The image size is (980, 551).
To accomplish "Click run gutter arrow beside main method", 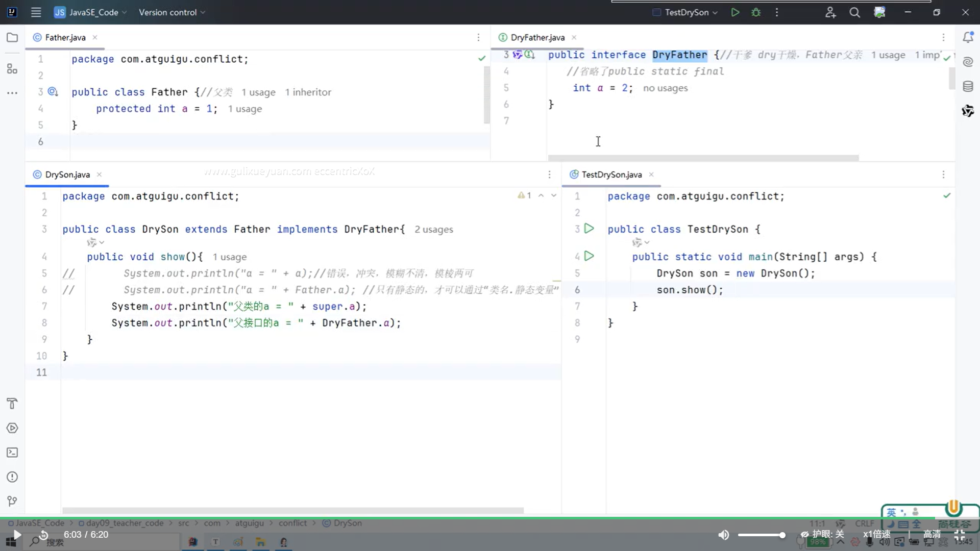I will coord(589,256).
